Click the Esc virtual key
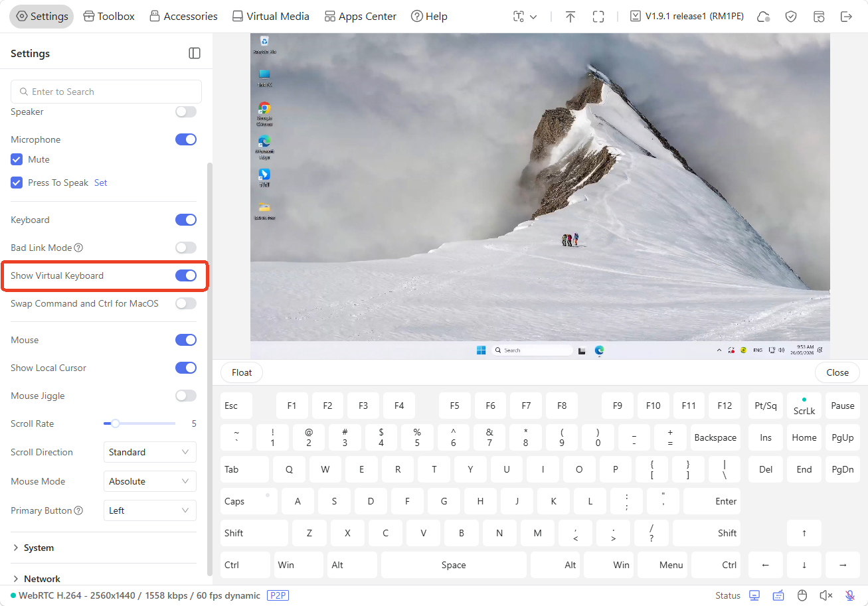The height and width of the screenshot is (606, 868). pos(236,406)
